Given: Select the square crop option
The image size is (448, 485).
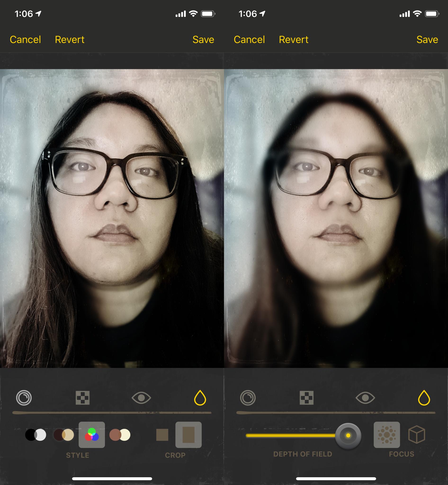Looking at the screenshot, I should click(162, 435).
